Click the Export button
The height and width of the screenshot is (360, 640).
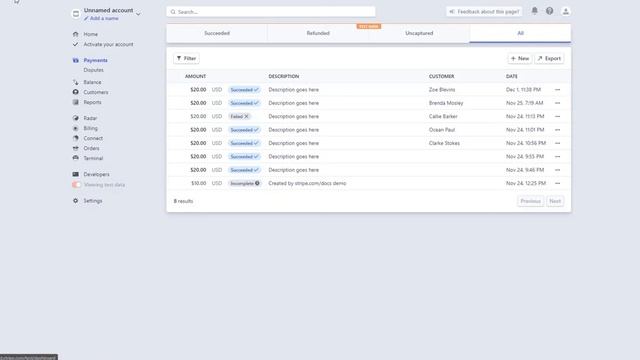pyautogui.click(x=549, y=58)
